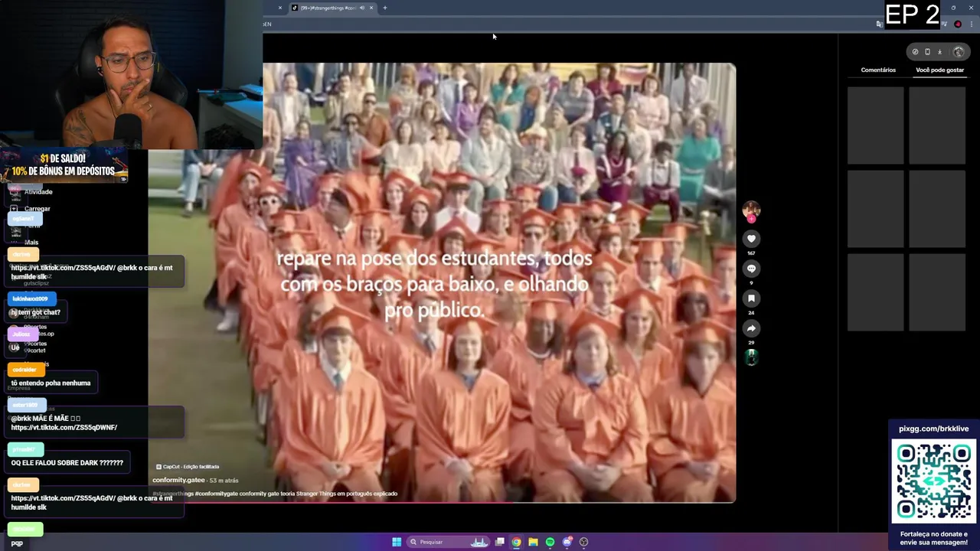Open the creator's profile avatar beside video

pyautogui.click(x=751, y=210)
